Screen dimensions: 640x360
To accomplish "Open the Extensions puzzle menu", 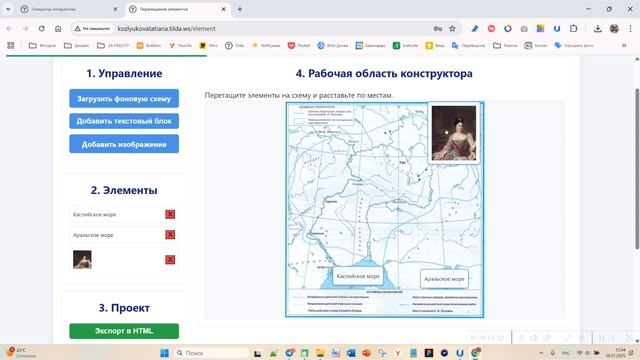I will click(x=573, y=29).
